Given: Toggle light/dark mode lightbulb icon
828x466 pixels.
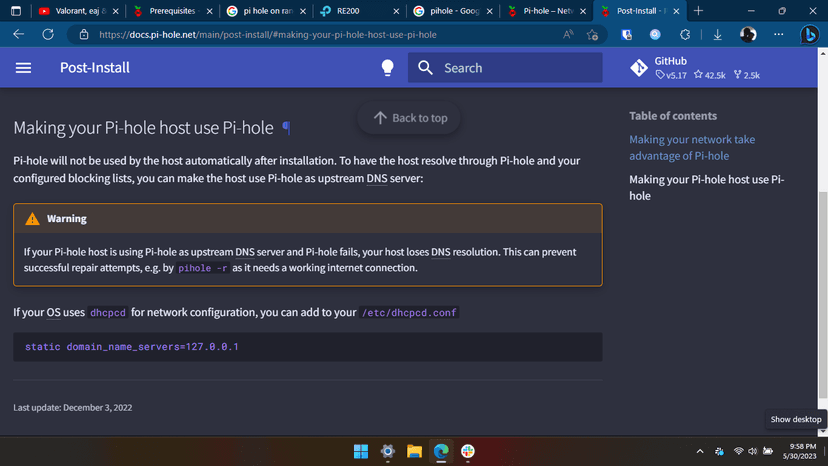Looking at the screenshot, I should pyautogui.click(x=388, y=68).
